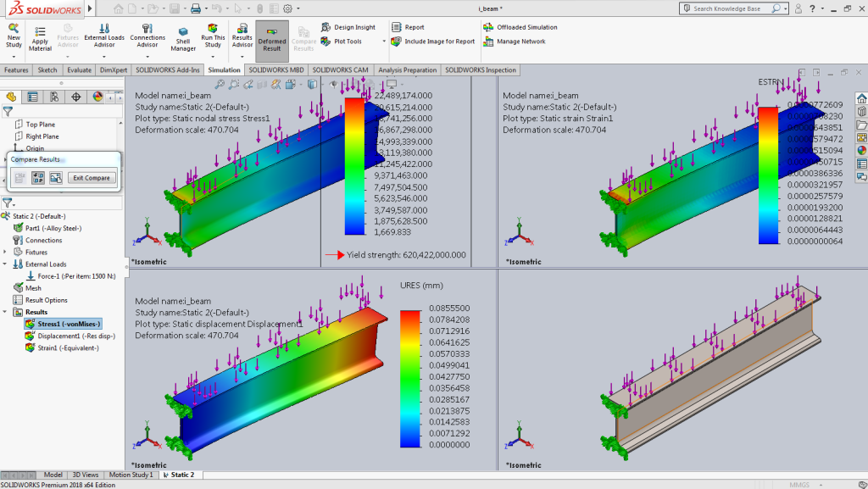868x489 pixels.
Task: Click the Plot Tools icon
Action: 327,41
